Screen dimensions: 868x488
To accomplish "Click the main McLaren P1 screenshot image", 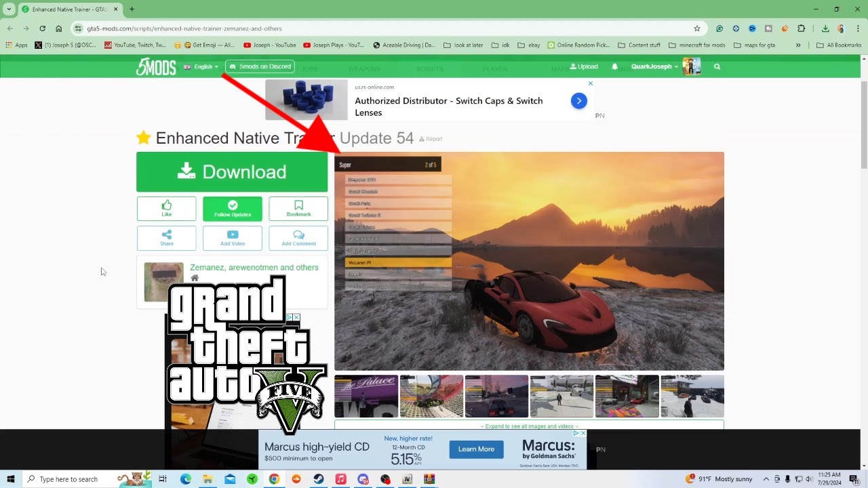I will (x=529, y=261).
